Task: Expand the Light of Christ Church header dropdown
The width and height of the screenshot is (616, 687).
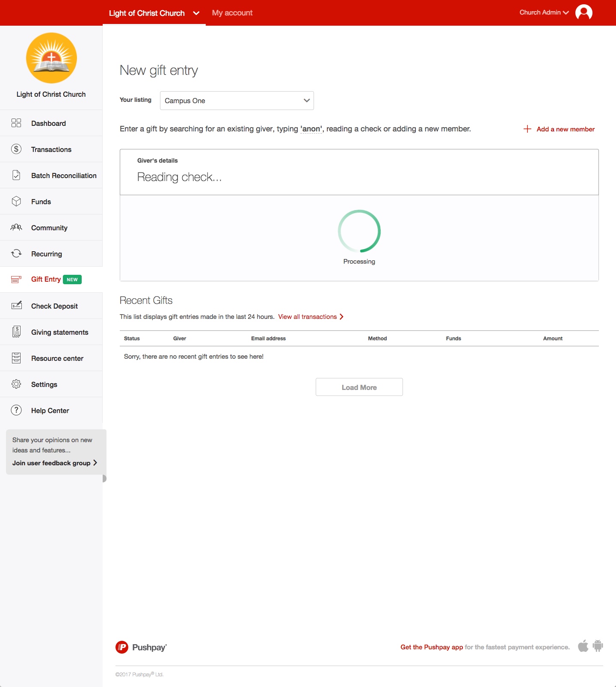Action: coord(196,13)
